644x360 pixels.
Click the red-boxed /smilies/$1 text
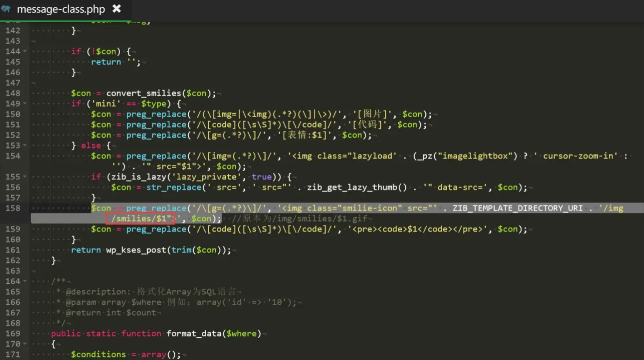click(140, 219)
